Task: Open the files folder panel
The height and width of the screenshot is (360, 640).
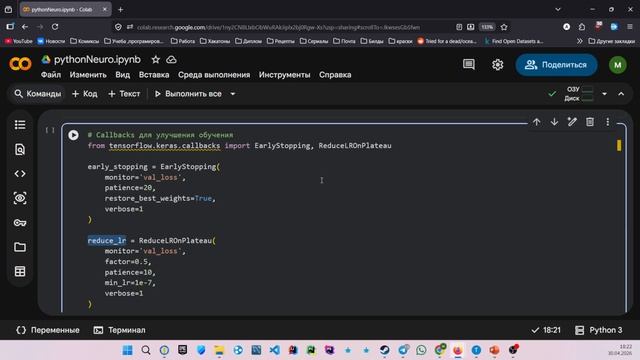Action: click(x=20, y=247)
